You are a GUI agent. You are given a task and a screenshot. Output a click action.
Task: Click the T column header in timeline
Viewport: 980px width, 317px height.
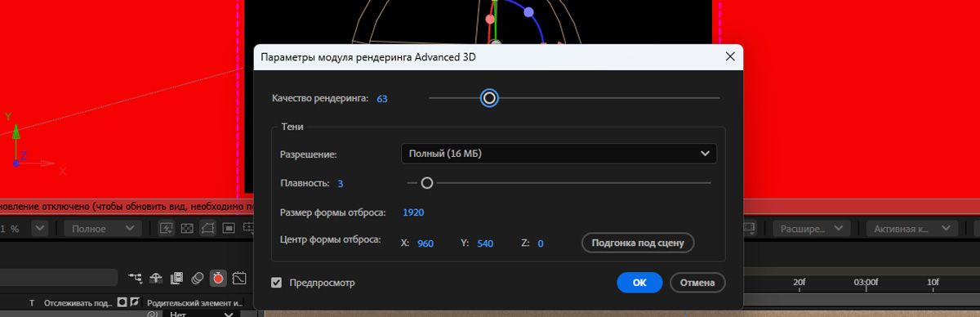click(x=32, y=302)
